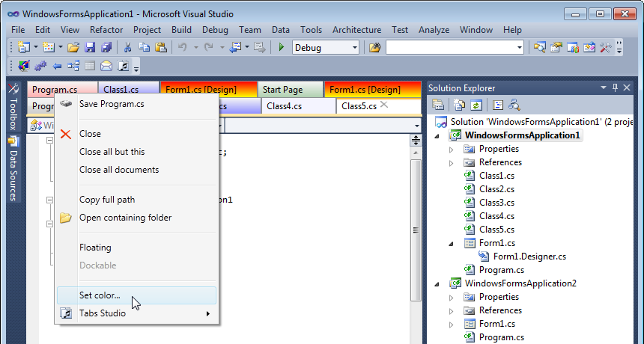Image resolution: width=644 pixels, height=344 pixels.
Task: Collapse the WindowsFormsApplication1 project node
Action: [x=437, y=135]
